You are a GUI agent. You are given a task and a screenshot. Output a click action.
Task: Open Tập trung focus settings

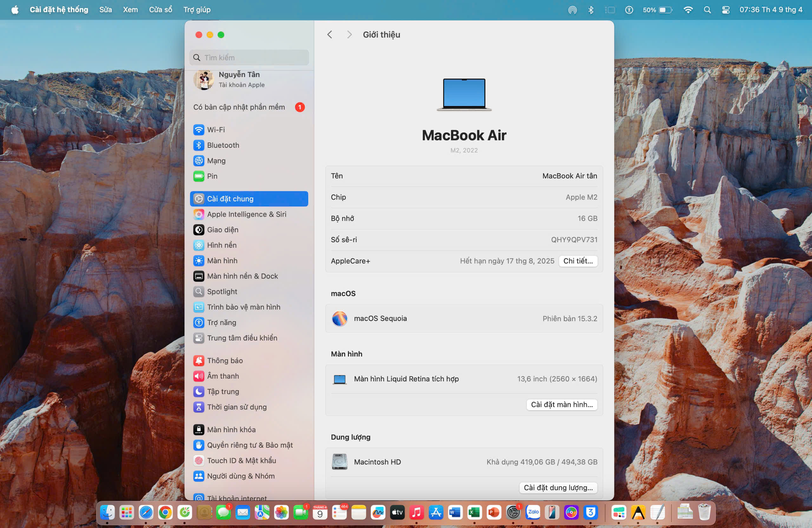click(x=249, y=392)
